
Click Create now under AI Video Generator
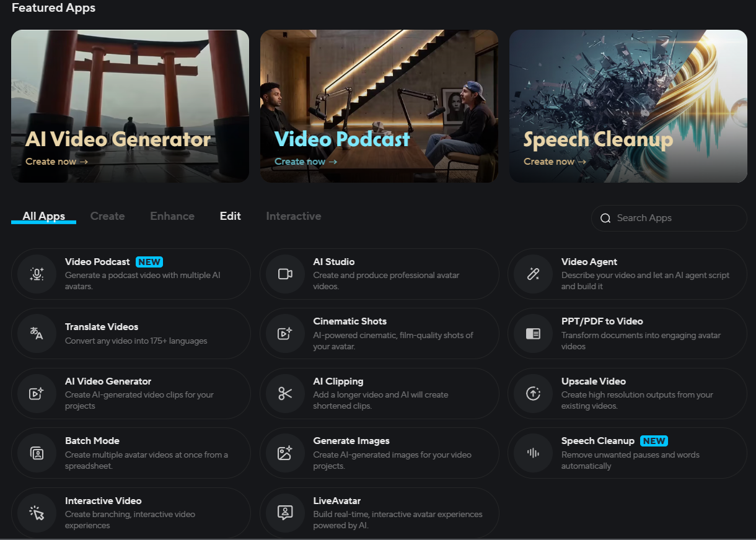(57, 162)
